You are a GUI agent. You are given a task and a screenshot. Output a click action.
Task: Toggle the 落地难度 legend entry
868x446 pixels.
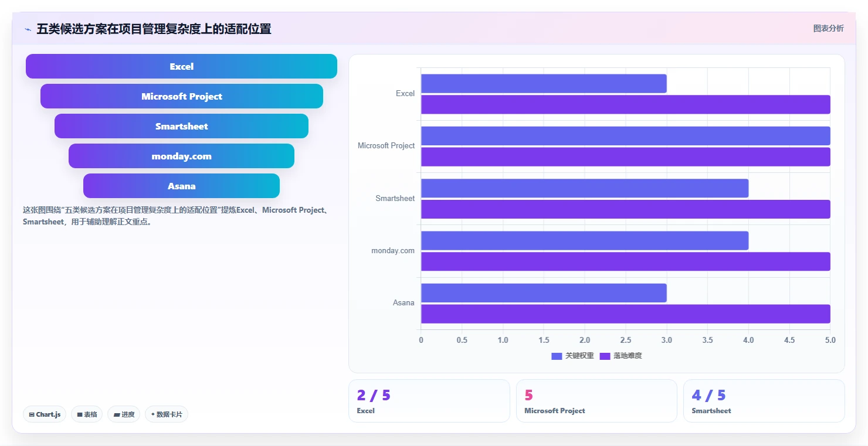point(621,356)
